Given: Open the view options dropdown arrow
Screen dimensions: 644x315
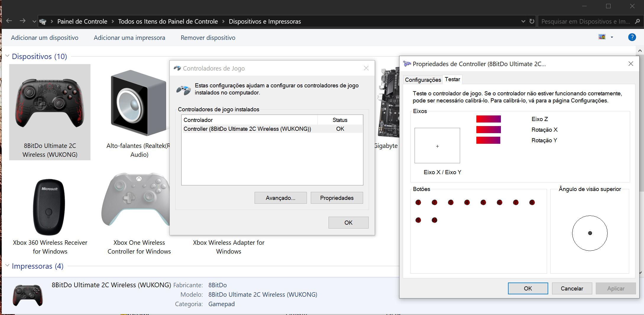Looking at the screenshot, I should (x=612, y=37).
